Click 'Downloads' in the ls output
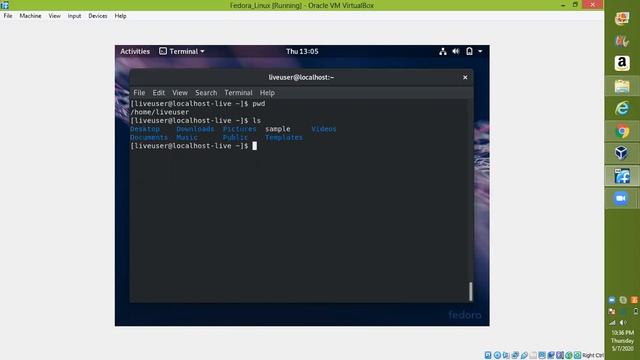The width and height of the screenshot is (640, 360). click(x=195, y=129)
